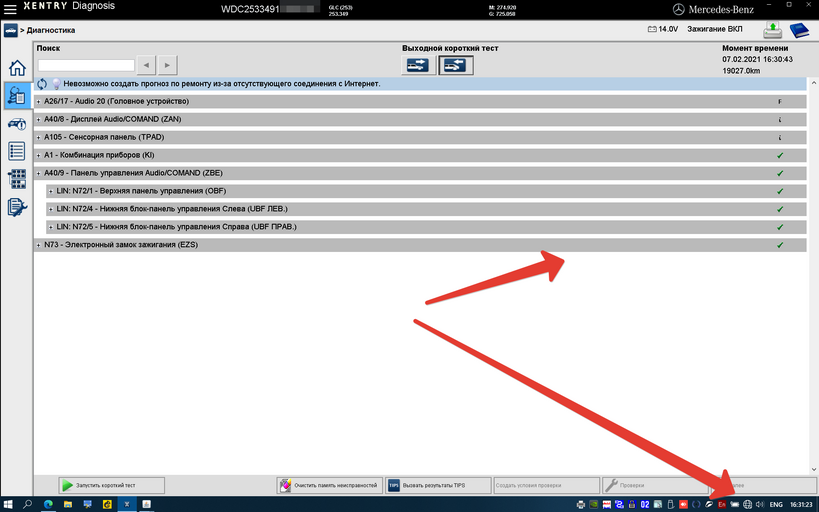The width and height of the screenshot is (819, 512).
Task: Open the control unit grid sidebar icon
Action: pyautogui.click(x=17, y=179)
